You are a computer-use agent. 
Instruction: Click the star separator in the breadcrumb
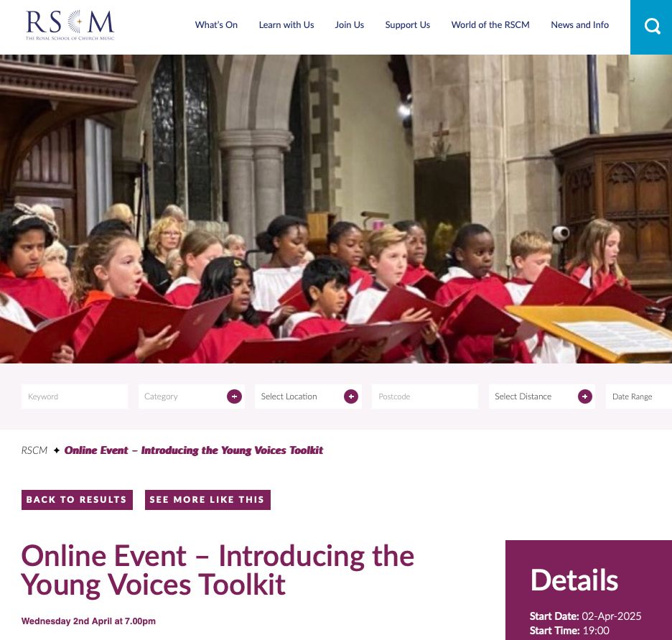(56, 450)
